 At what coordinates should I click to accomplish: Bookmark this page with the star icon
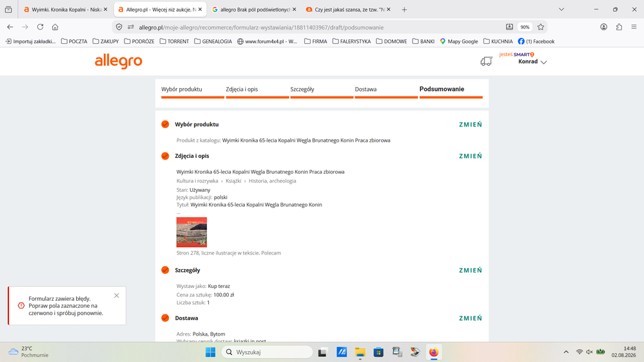pyautogui.click(x=540, y=27)
